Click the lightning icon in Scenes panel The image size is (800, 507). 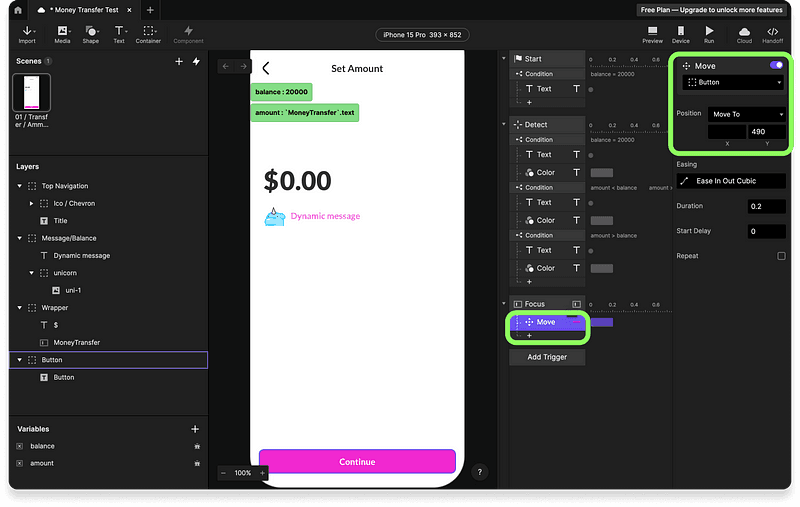click(x=196, y=62)
